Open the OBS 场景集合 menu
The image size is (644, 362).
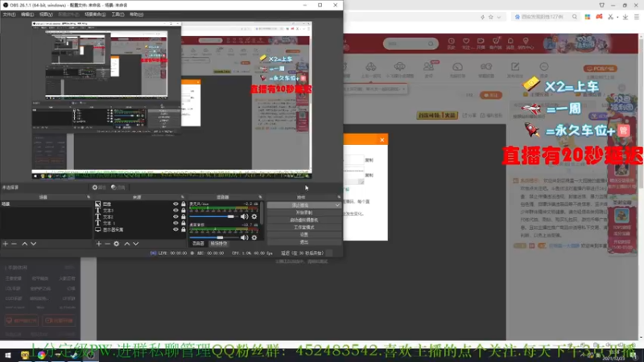pos(95,14)
